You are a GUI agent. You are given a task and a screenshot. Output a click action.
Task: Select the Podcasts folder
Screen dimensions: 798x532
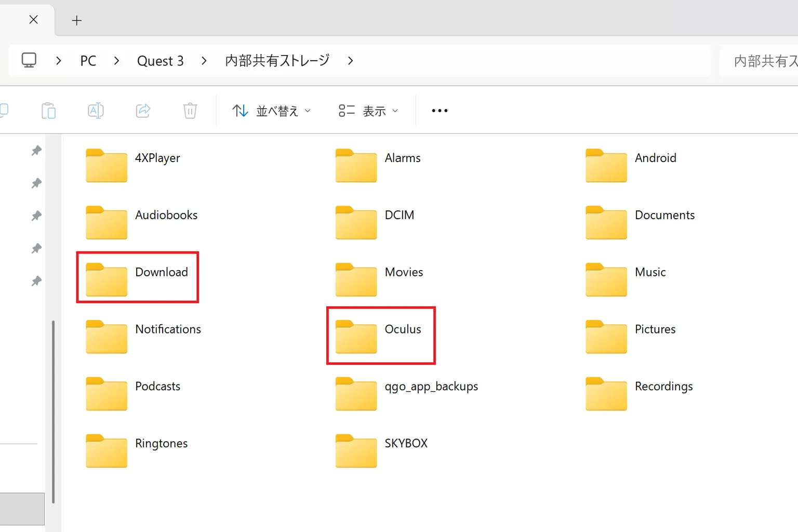[x=133, y=394]
